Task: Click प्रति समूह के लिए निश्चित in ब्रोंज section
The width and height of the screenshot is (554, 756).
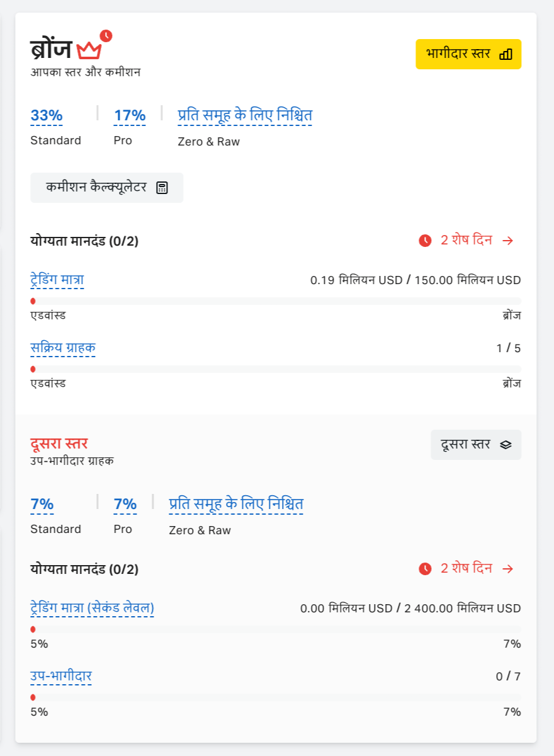Action: click(245, 116)
